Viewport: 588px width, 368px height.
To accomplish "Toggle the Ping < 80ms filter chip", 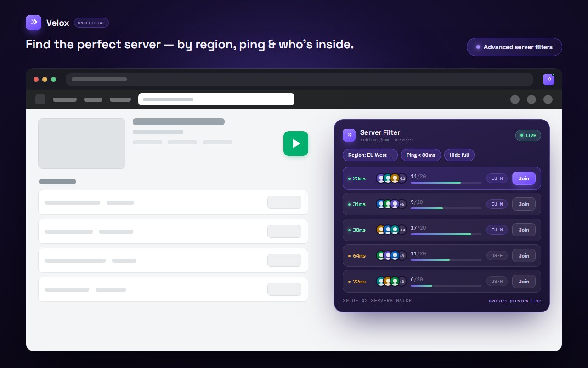I will coord(421,155).
